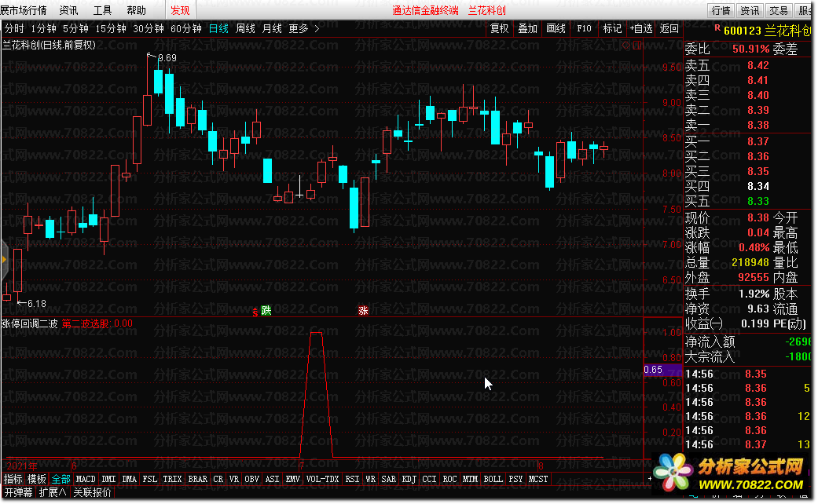Switch to 行情 mode at top right
The height and width of the screenshot is (504, 818).
[721, 10]
